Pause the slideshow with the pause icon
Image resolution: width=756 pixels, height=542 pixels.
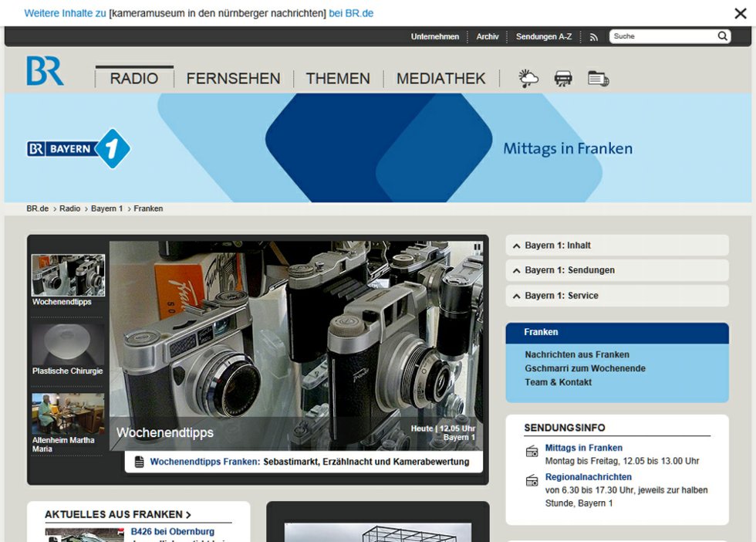point(477,247)
